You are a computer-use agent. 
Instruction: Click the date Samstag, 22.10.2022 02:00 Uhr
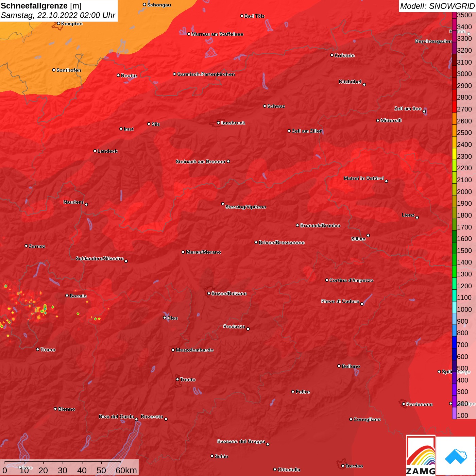[x=58, y=15]
